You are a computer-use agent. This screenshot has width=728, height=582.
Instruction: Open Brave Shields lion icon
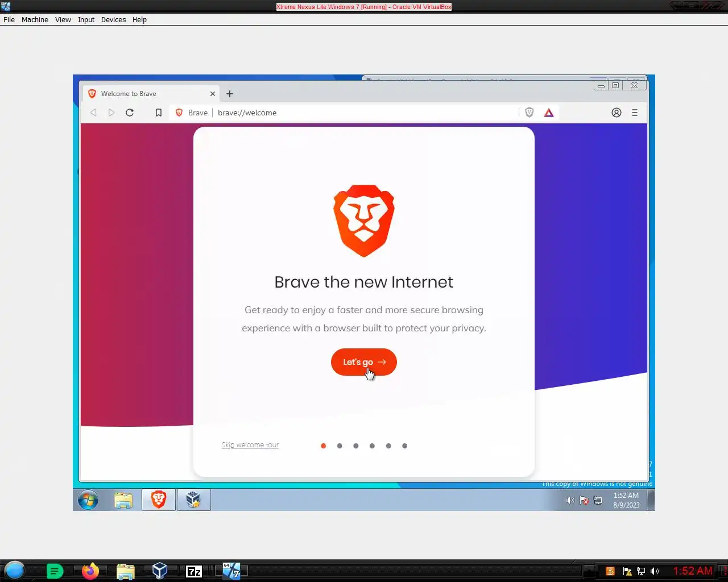tap(530, 113)
